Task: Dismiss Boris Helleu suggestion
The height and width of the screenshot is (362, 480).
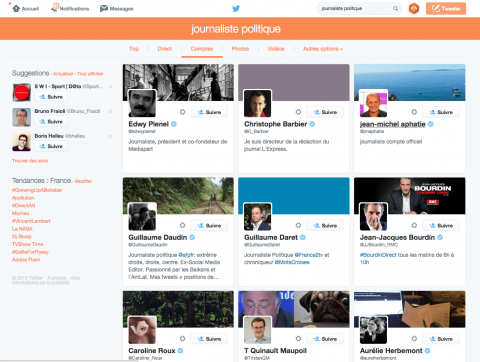Action: 110,136
